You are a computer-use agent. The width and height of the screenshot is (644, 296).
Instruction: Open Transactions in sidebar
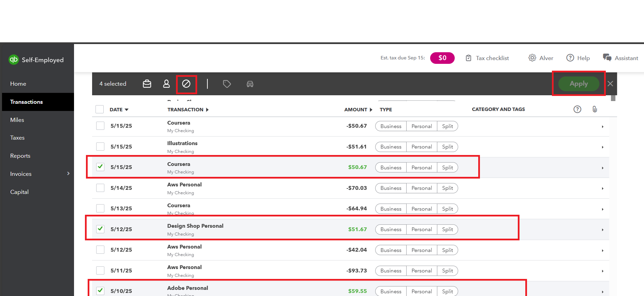(38, 102)
